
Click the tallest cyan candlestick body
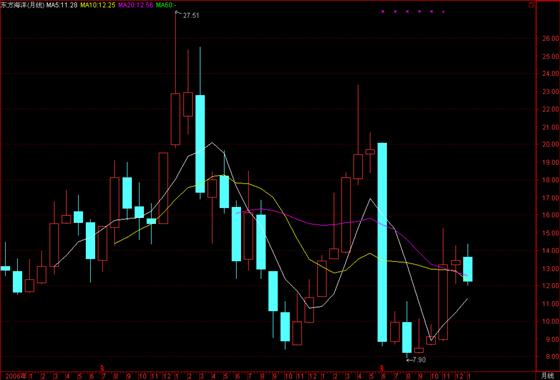point(382,242)
